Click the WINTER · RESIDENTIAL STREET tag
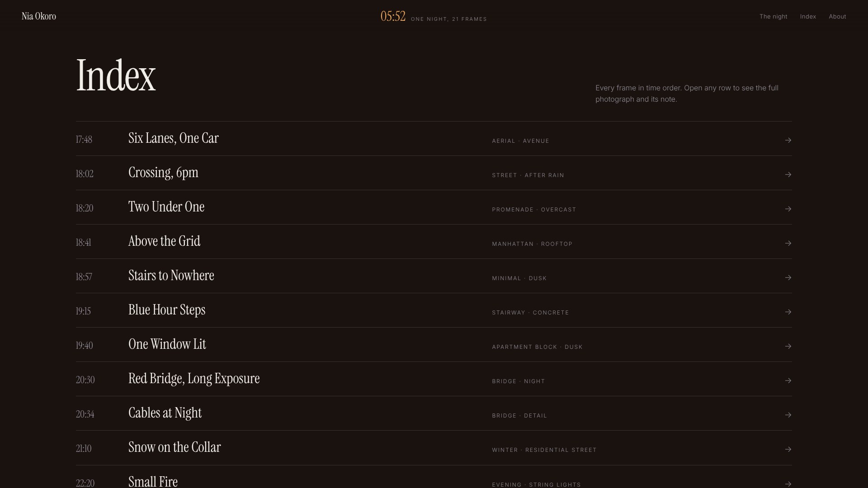 tap(544, 450)
